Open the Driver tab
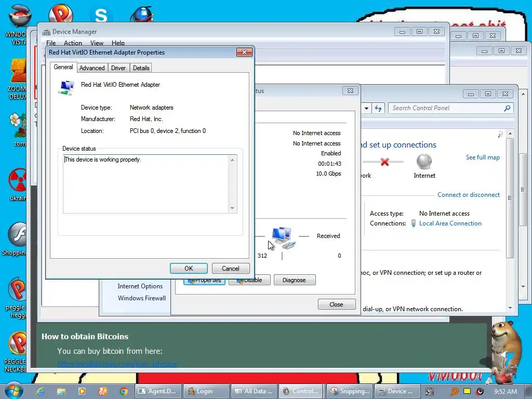This screenshot has width=532, height=399. tap(118, 68)
